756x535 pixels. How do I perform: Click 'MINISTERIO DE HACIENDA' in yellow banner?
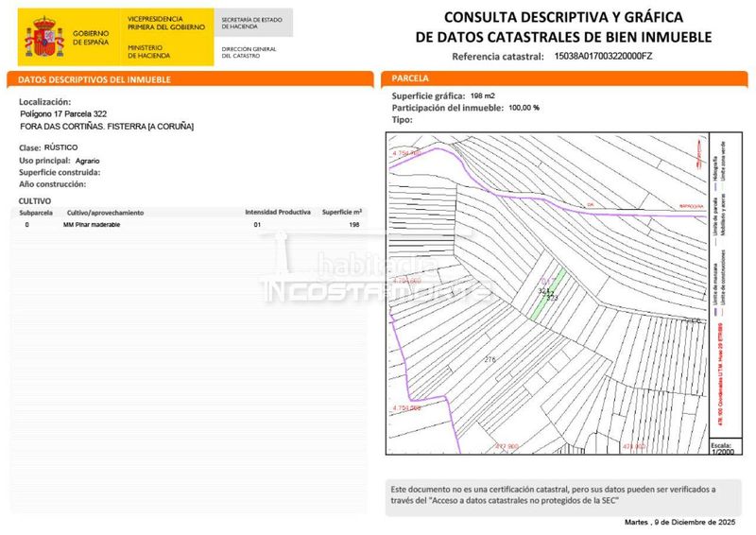point(148,52)
